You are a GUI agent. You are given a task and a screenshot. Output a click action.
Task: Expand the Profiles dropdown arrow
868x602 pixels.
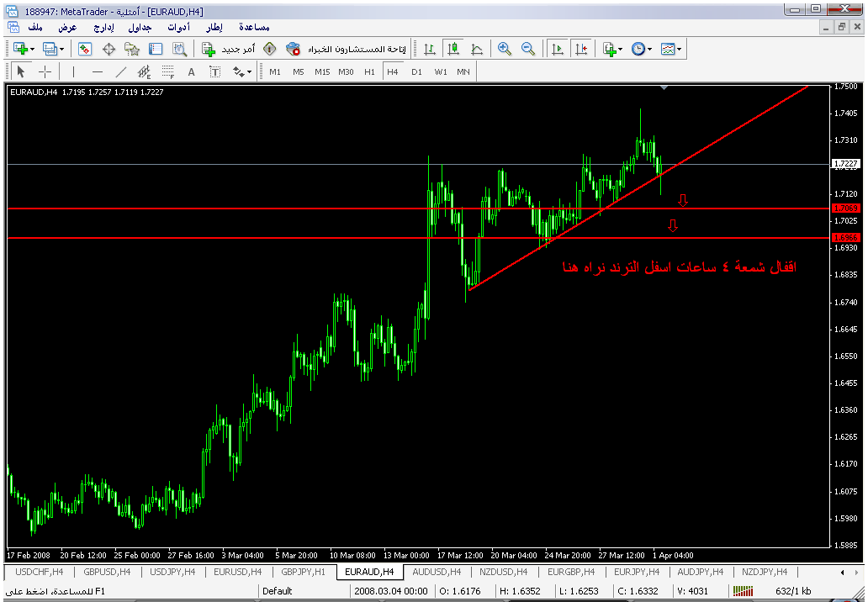(61, 50)
